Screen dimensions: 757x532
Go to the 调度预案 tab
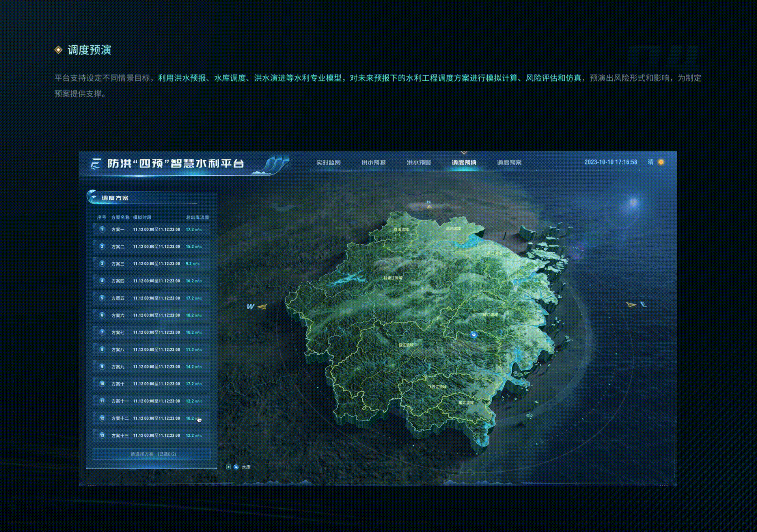(509, 162)
